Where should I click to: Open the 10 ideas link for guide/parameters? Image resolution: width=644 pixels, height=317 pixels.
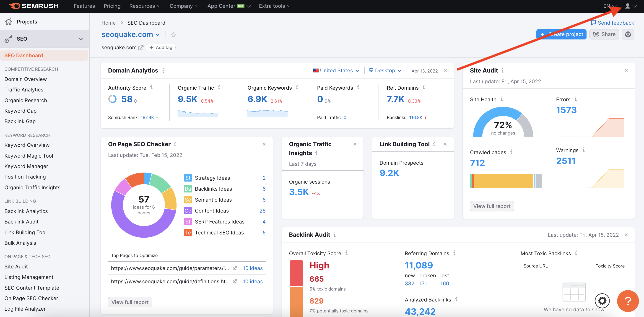point(252,268)
